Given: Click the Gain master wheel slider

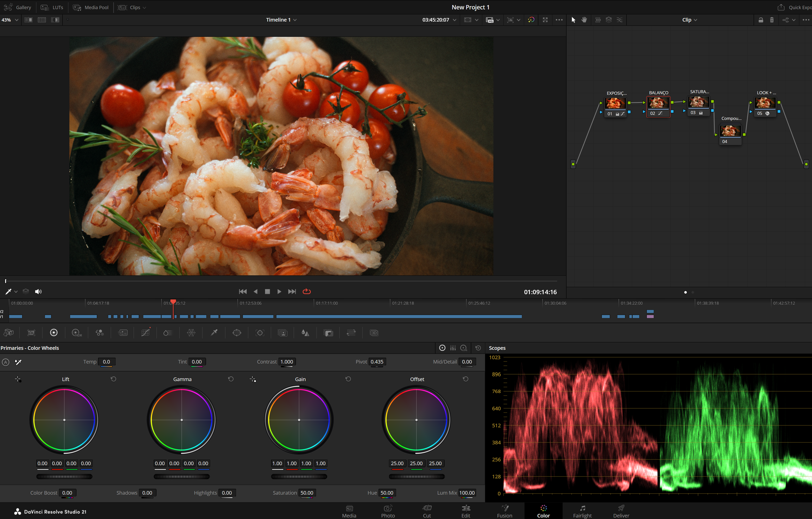Looking at the screenshot, I should coord(299,476).
